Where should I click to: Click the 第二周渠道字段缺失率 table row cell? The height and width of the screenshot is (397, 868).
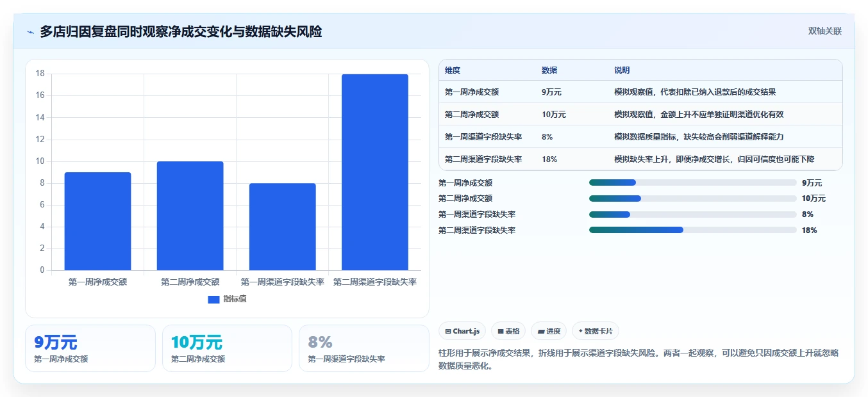(483, 159)
